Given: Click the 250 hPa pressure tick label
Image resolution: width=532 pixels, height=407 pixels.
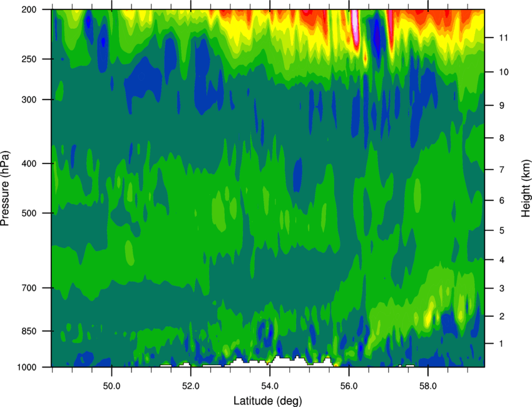Looking at the screenshot, I should click(x=29, y=59).
